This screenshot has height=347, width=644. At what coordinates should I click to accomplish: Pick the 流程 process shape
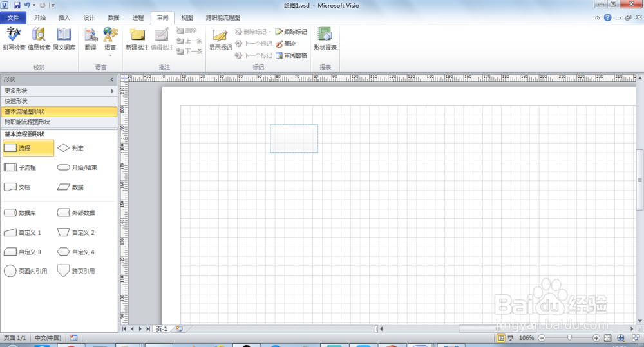pos(28,148)
